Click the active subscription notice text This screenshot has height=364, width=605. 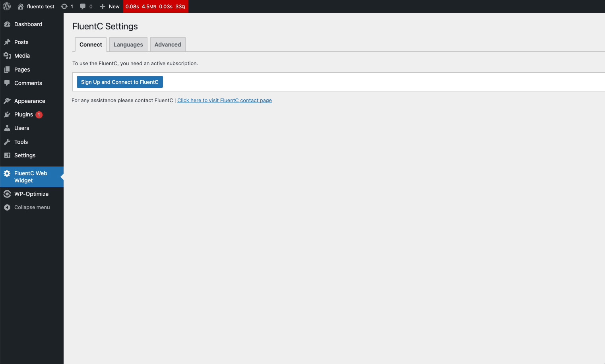click(x=135, y=63)
